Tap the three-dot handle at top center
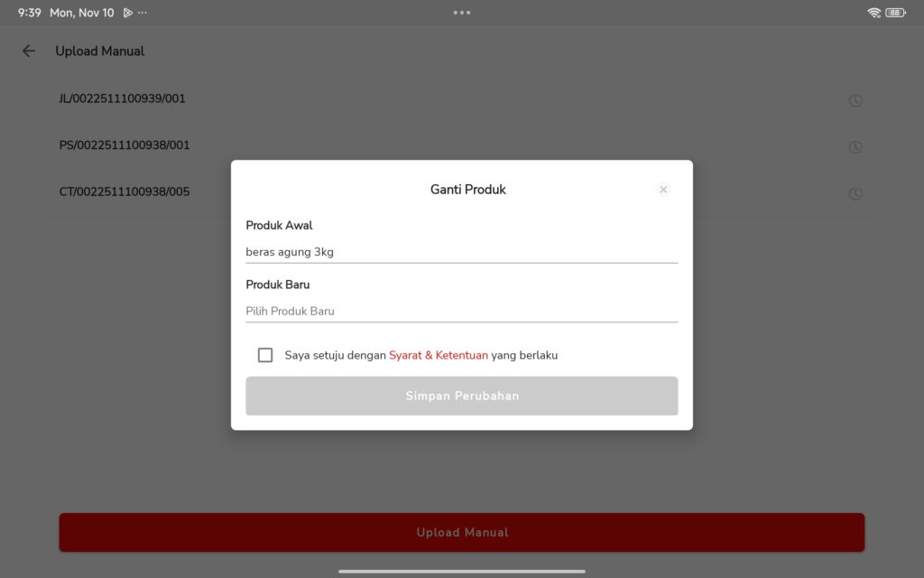This screenshot has width=924, height=578. (462, 13)
